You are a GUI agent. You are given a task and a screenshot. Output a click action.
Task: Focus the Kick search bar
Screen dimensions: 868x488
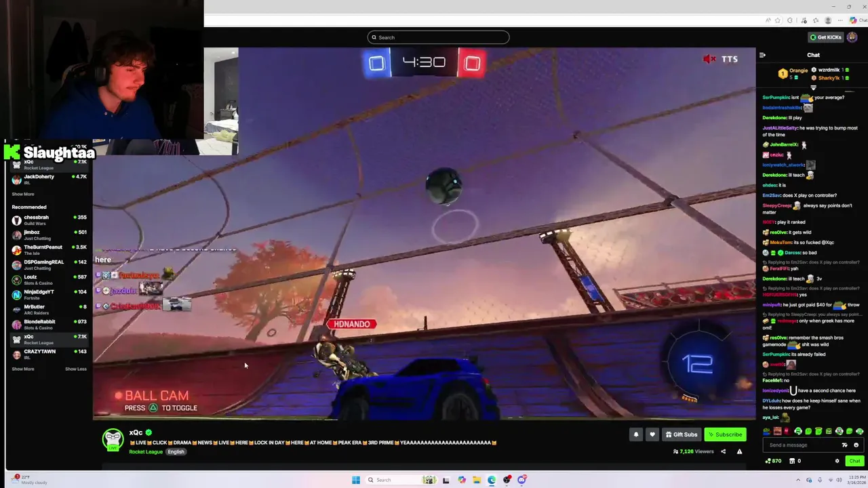tap(438, 37)
